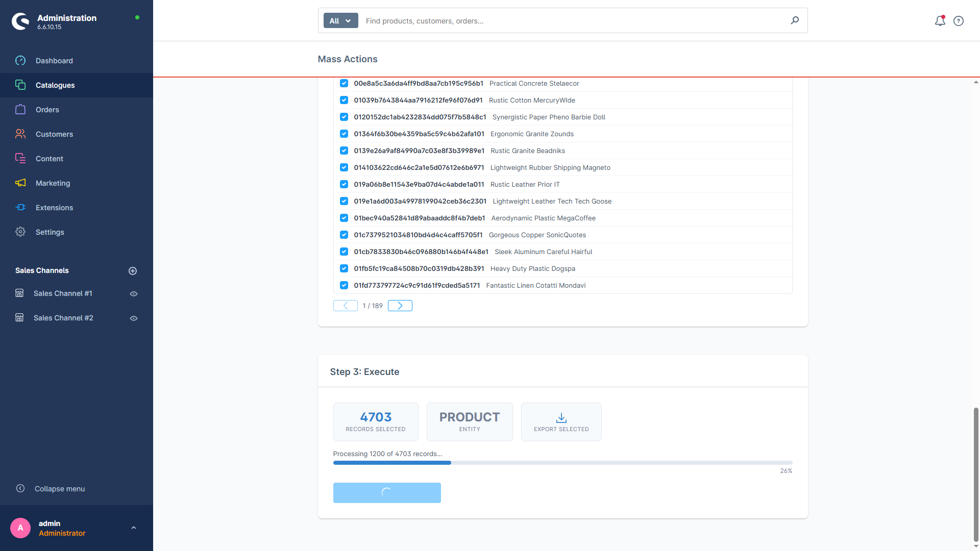
Task: Click the Export Selected download icon
Action: 561,418
